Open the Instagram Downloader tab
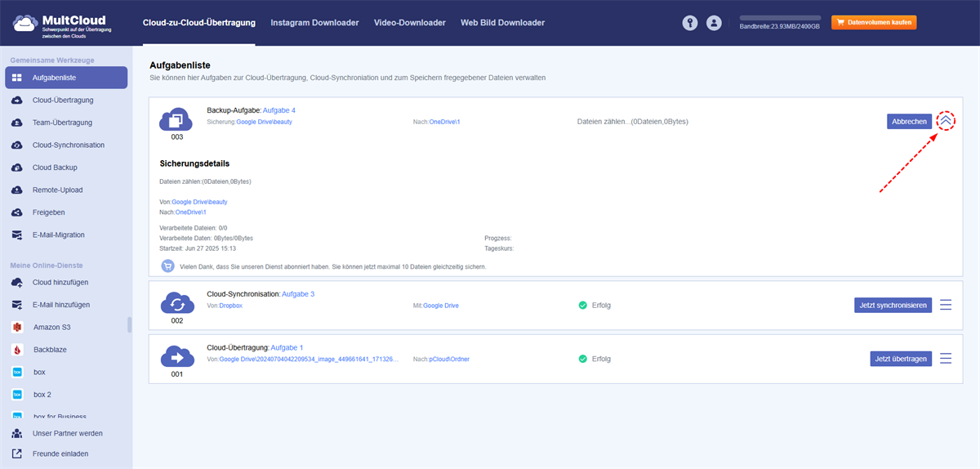Viewport: 980px width, 469px height. coord(314,23)
